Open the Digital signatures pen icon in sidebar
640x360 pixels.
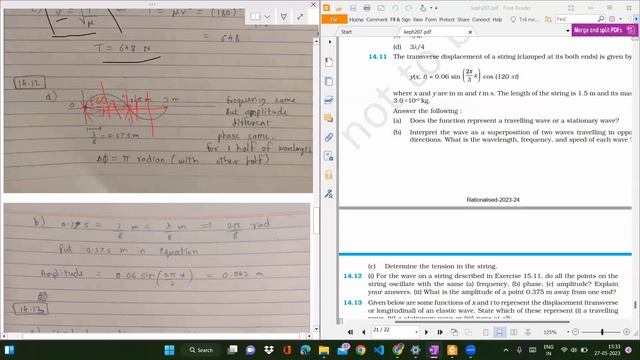[x=329, y=193]
